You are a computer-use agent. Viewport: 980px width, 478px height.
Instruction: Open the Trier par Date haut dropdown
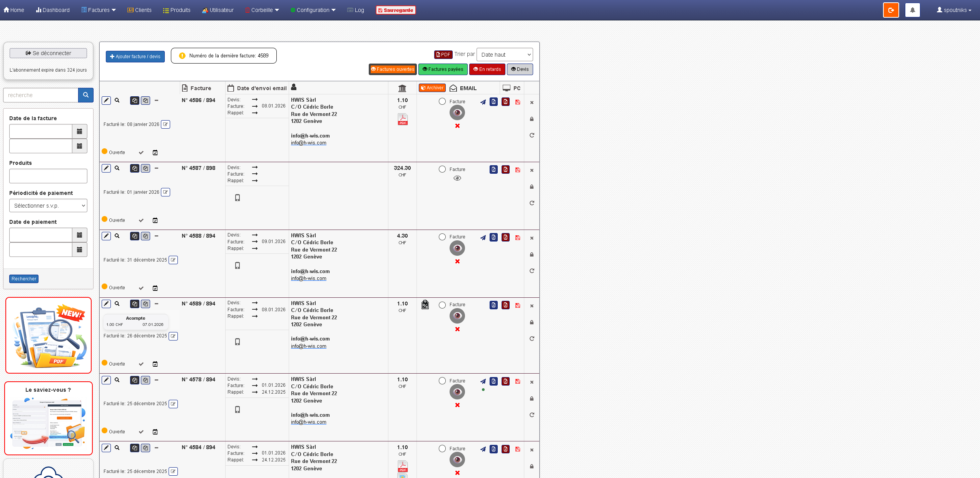pos(505,55)
